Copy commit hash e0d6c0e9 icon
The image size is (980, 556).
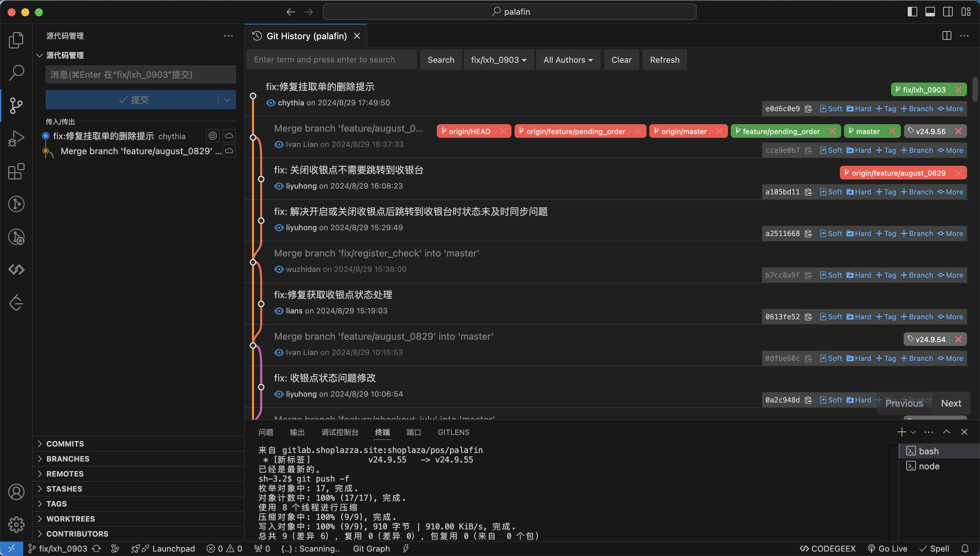(808, 109)
